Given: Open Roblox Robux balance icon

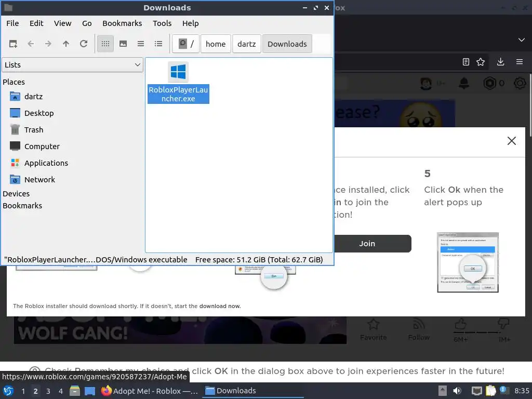Looking at the screenshot, I should pyautogui.click(x=489, y=83).
